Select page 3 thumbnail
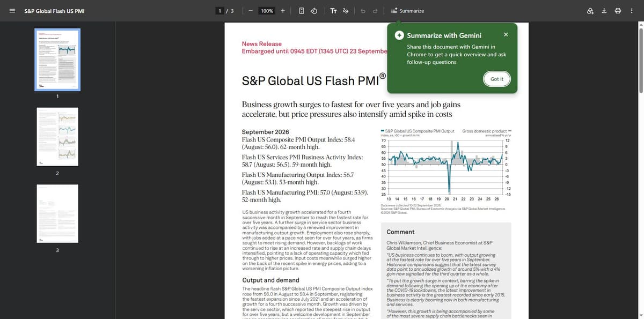The image size is (644, 319). (x=57, y=215)
